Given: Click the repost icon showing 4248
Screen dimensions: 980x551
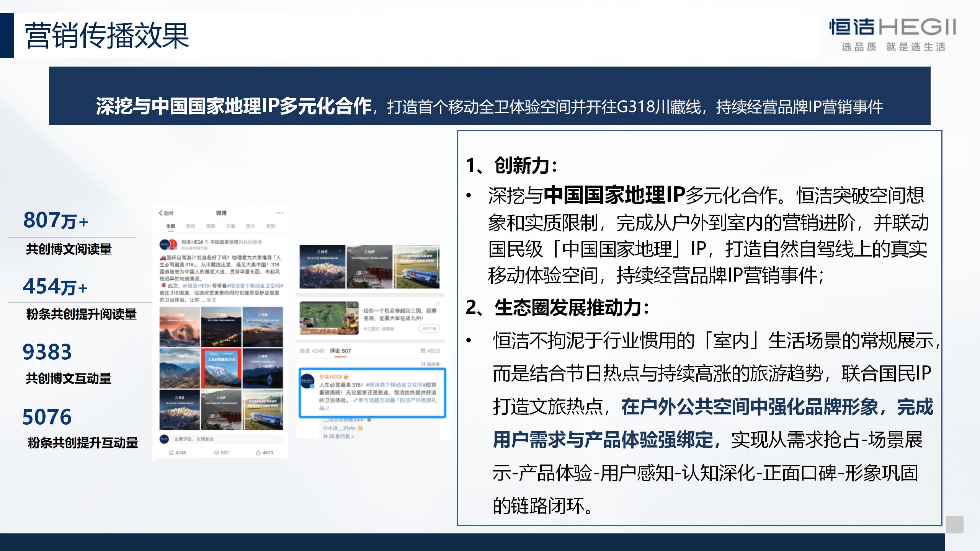Looking at the screenshot, I should pos(171,453).
